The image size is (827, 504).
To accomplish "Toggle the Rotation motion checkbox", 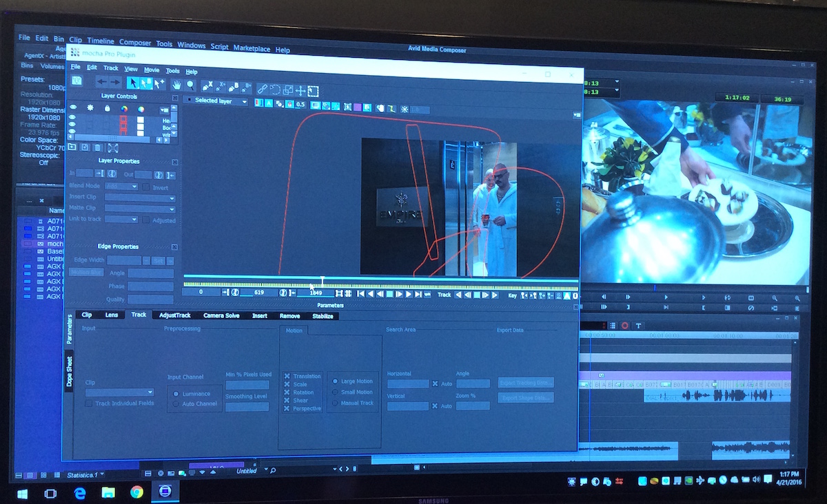I will pyautogui.click(x=287, y=392).
